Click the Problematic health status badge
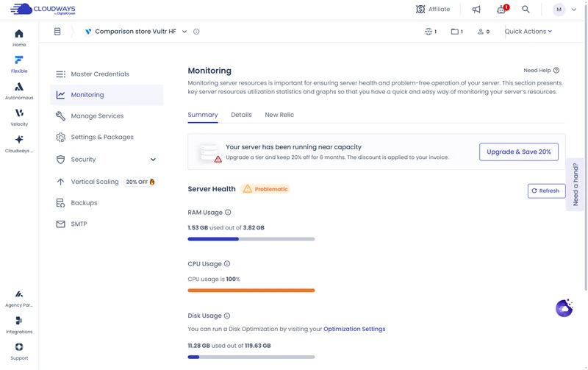This screenshot has width=588, height=370. [x=265, y=189]
